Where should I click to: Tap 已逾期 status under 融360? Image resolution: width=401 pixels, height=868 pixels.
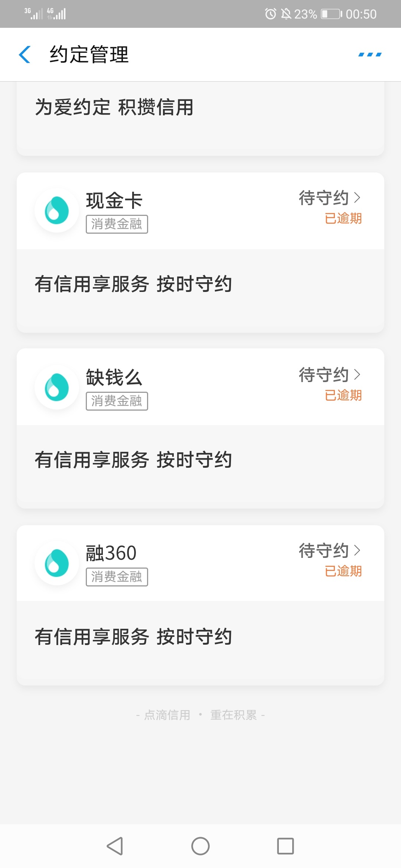[343, 571]
